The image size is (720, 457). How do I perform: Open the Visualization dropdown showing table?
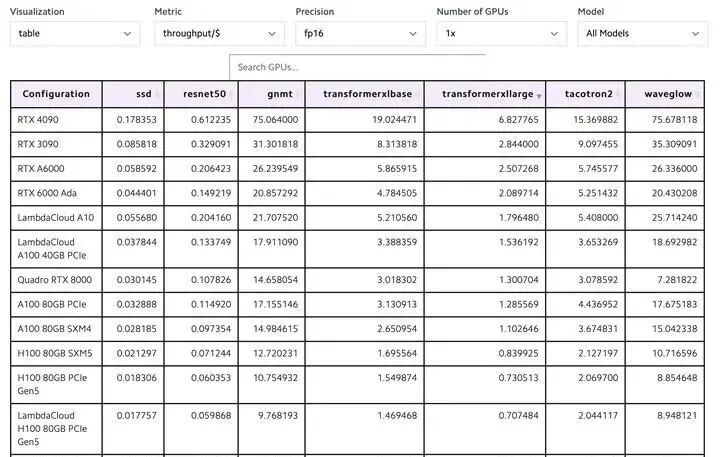click(75, 34)
